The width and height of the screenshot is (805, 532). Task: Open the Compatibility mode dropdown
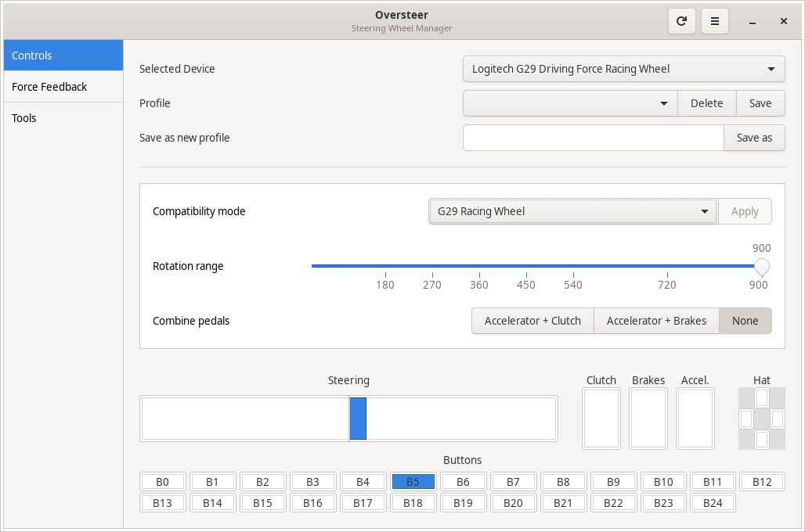[572, 211]
